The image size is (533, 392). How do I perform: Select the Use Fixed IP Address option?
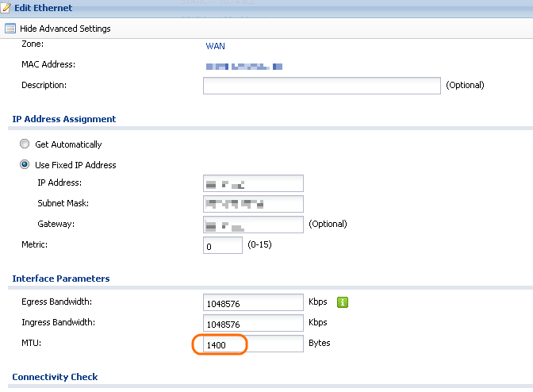click(25, 165)
